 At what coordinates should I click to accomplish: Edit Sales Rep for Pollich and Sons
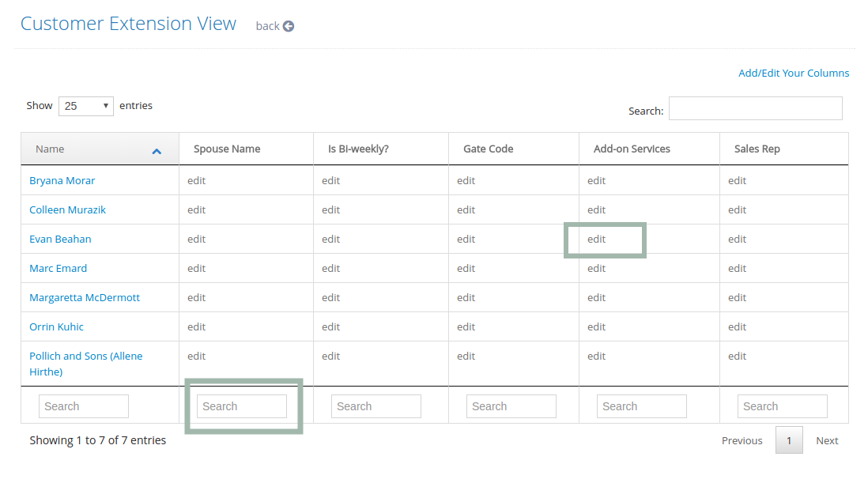[x=737, y=357]
